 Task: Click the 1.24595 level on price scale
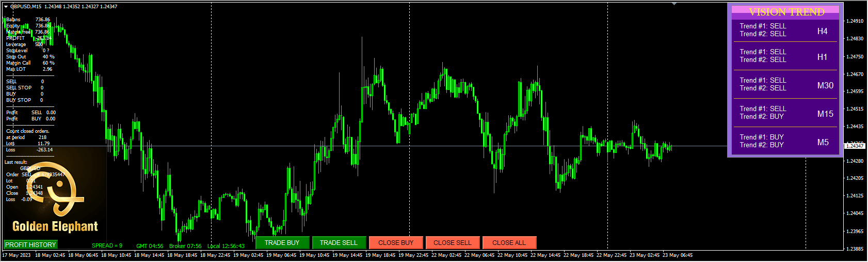[x=855, y=91]
